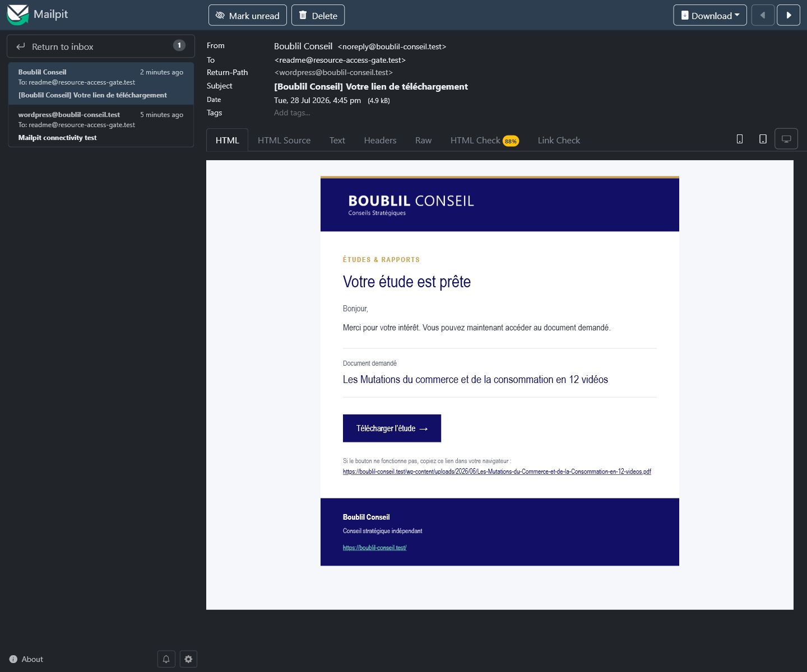Add tags in the Tags field
Image resolution: width=807 pixels, height=672 pixels.
click(x=292, y=113)
